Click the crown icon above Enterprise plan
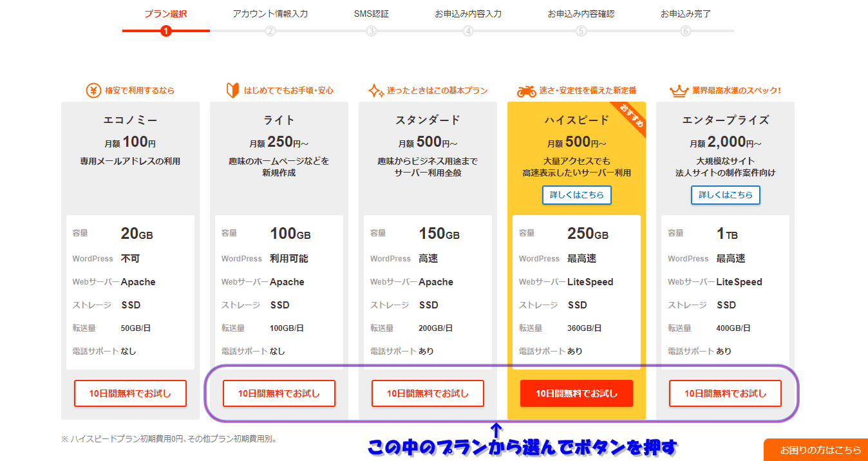 (x=679, y=91)
